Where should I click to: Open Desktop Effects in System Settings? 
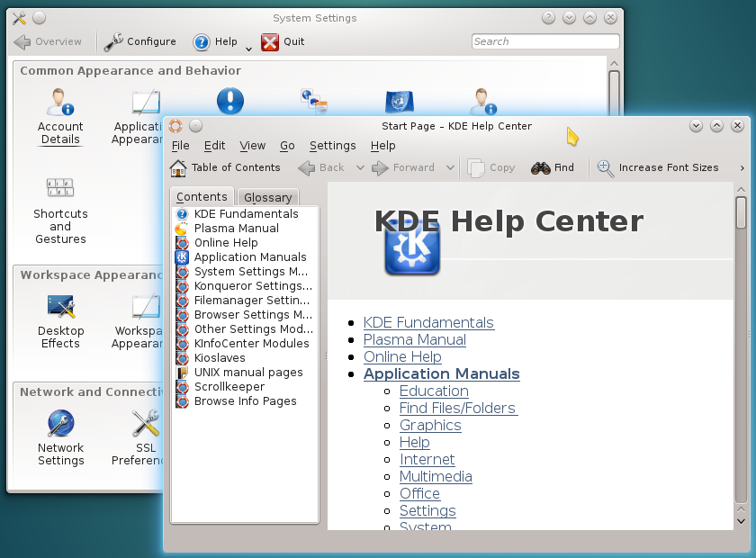[x=60, y=321]
